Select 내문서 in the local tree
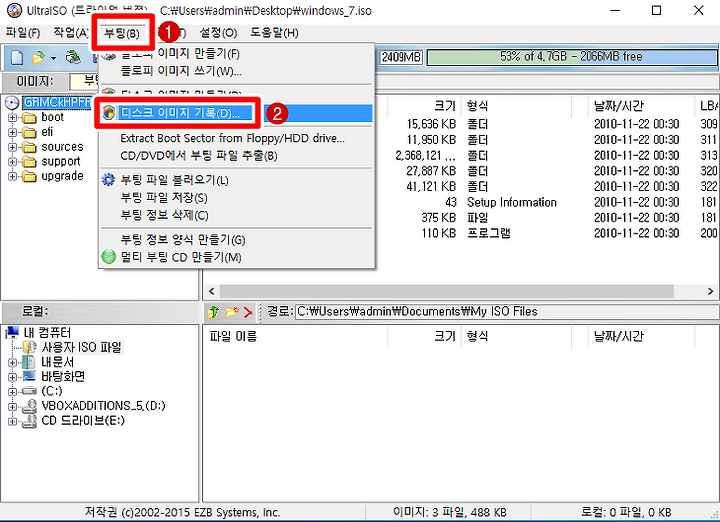Image resolution: width=720 pixels, height=522 pixels. pyautogui.click(x=57, y=362)
